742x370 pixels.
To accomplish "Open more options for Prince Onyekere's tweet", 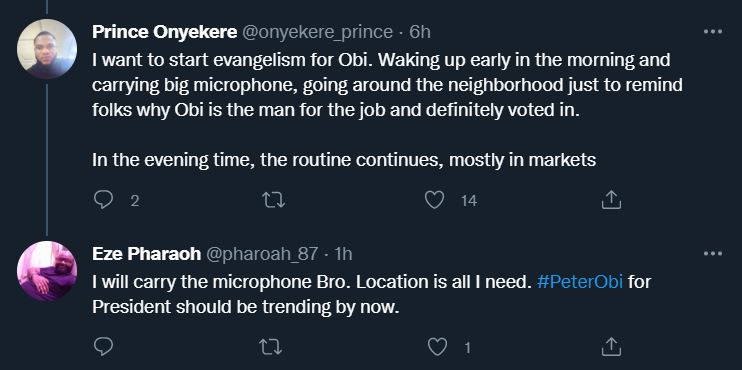I will pos(713,31).
